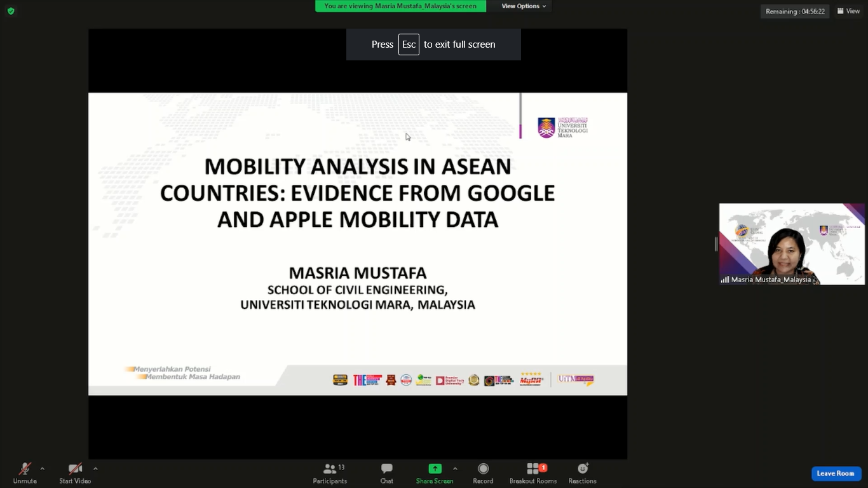Click the School of Civil Engineering line

(358, 290)
